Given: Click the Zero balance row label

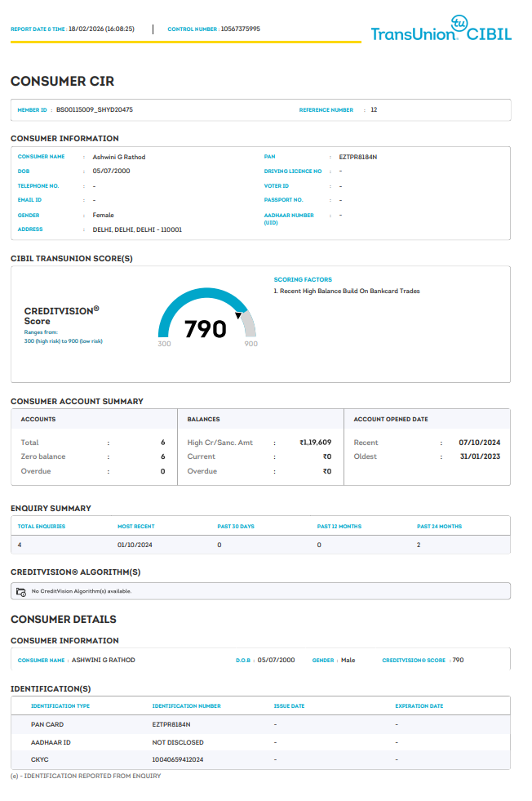Looking at the screenshot, I should (43, 456).
